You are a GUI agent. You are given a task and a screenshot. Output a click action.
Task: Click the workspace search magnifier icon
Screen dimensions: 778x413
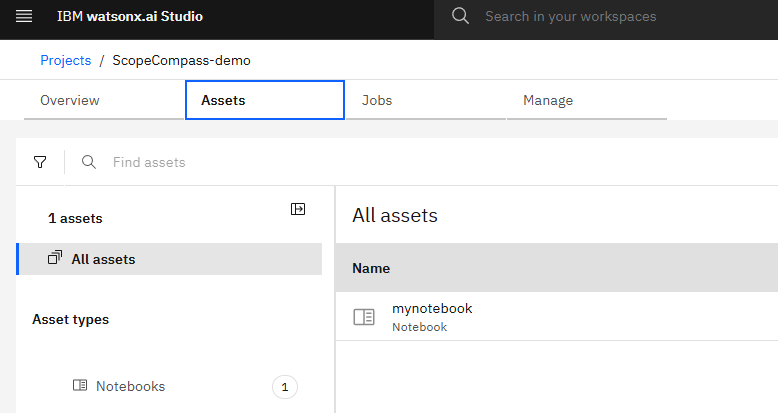(460, 16)
